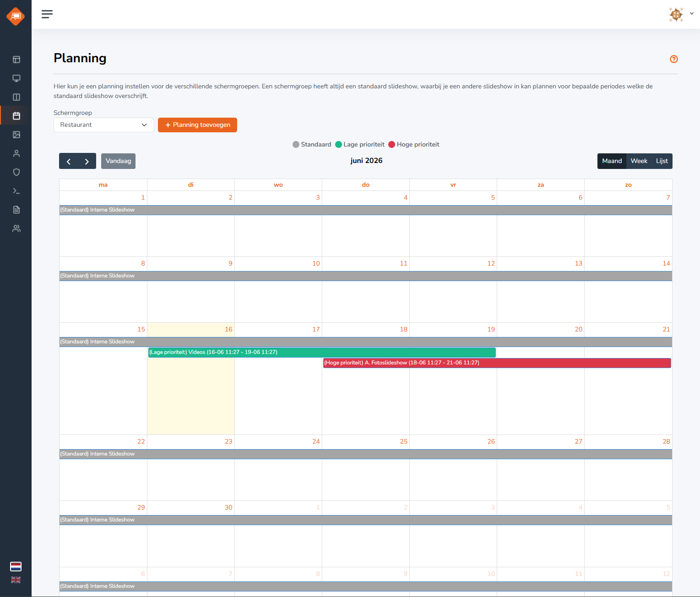Open the screens monitor sidebar icon

tap(16, 78)
